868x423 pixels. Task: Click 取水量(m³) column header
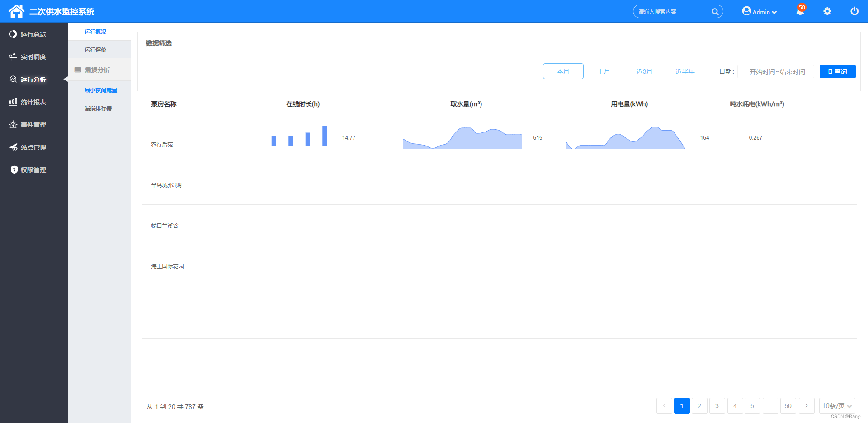(466, 104)
